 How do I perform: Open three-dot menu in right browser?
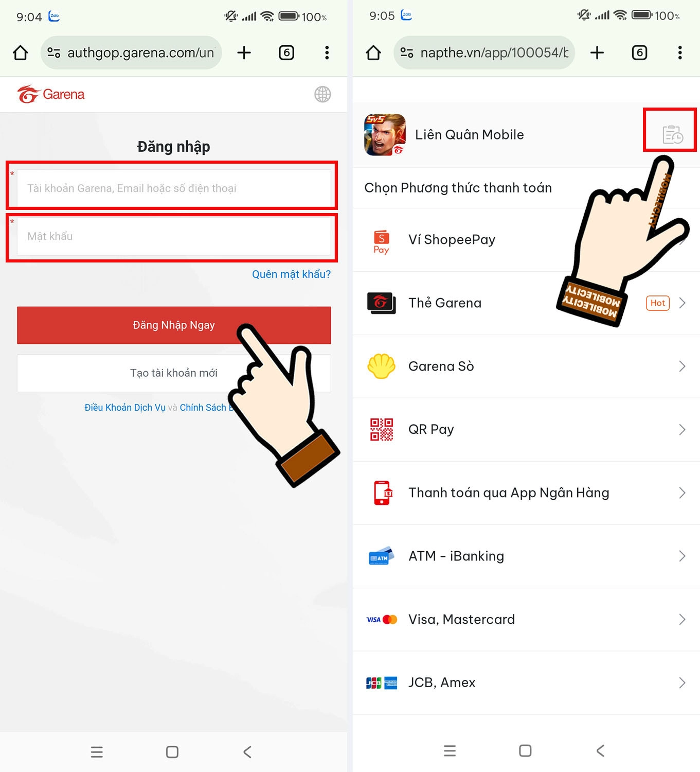680,52
